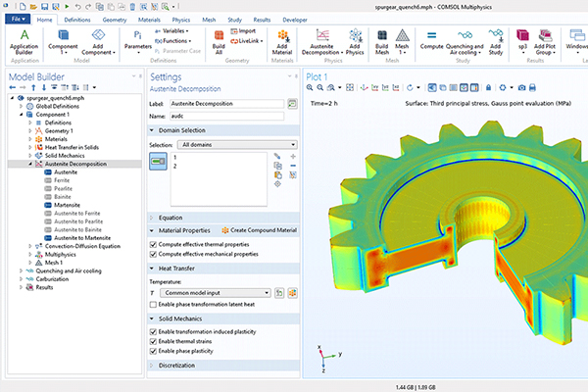This screenshot has height=392, width=588.
Task: Toggle Enable thermal strains checkbox
Action: (x=154, y=343)
